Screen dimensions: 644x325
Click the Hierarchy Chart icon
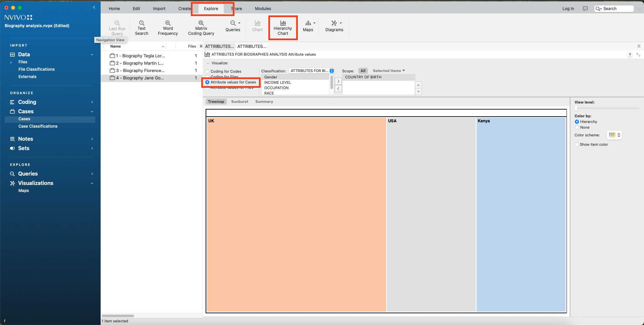(x=283, y=23)
